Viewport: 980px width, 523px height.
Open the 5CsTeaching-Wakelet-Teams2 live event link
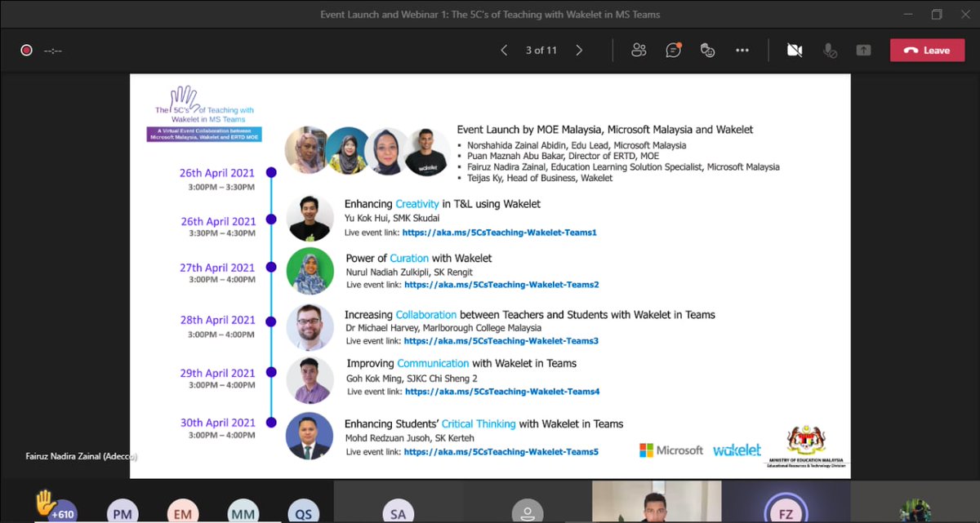click(501, 285)
